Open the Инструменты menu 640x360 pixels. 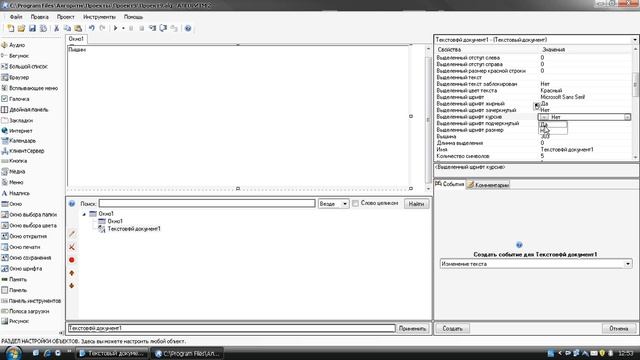coord(99,17)
